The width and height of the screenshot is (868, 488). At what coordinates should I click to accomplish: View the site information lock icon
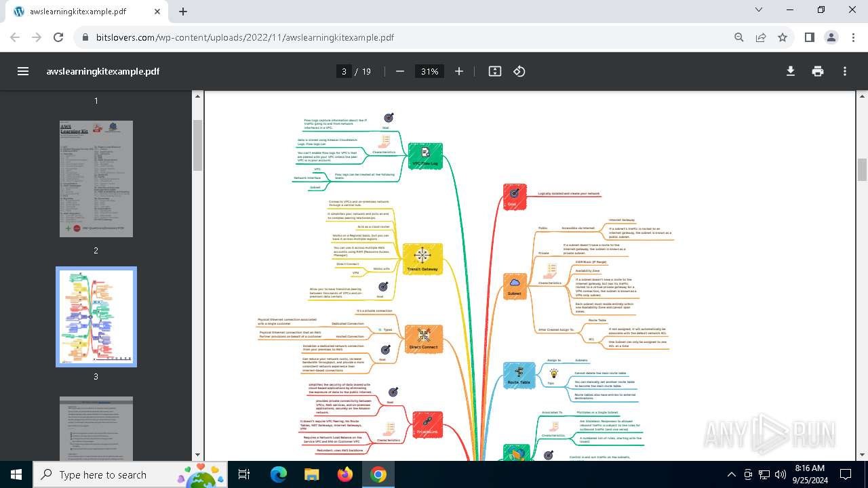pyautogui.click(x=85, y=37)
